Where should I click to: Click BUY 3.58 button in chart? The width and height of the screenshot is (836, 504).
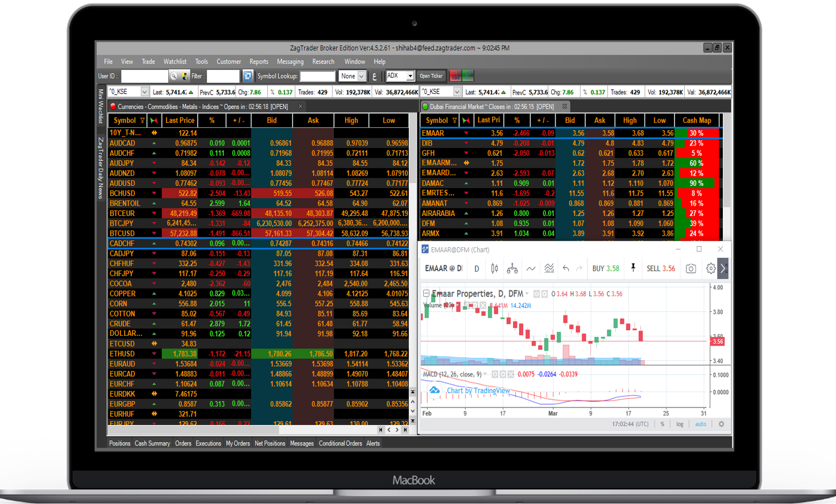(x=606, y=269)
